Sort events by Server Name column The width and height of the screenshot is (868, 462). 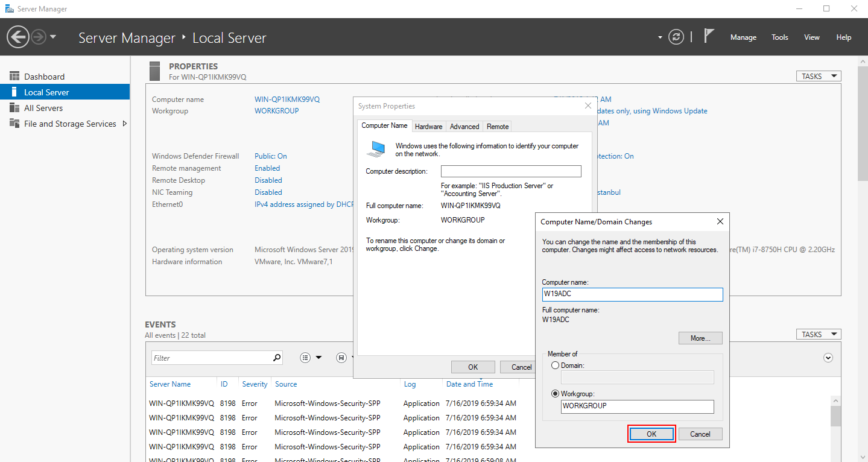(170, 384)
